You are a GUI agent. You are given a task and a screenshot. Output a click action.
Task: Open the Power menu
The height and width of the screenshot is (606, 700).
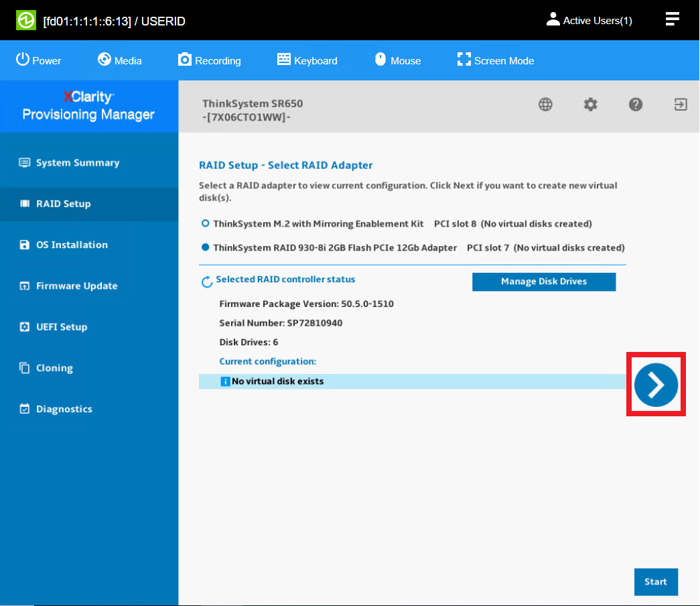coord(38,60)
